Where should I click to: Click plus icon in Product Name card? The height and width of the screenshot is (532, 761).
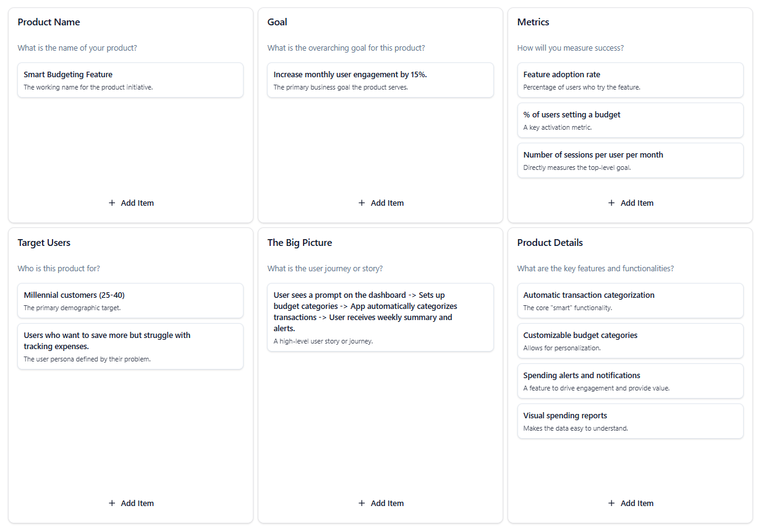(x=112, y=203)
